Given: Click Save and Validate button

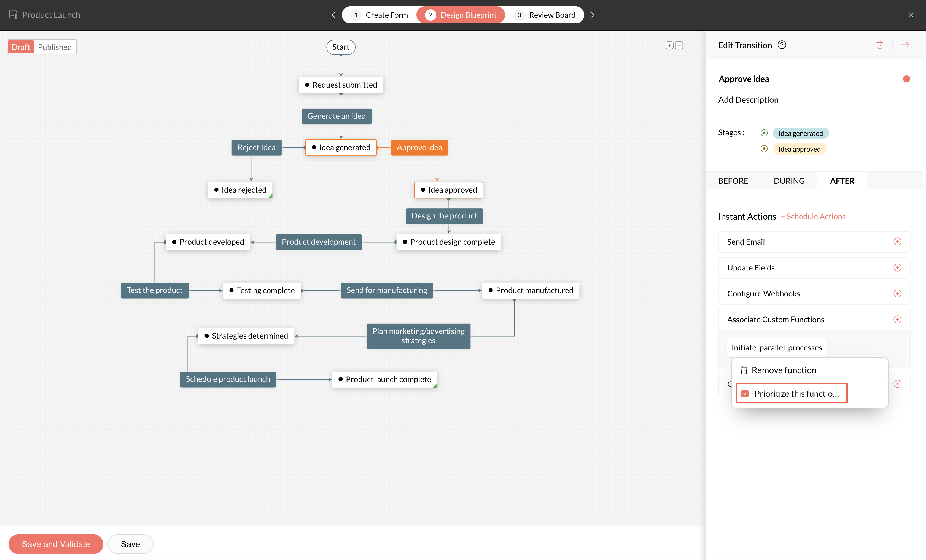Looking at the screenshot, I should coord(56,544).
